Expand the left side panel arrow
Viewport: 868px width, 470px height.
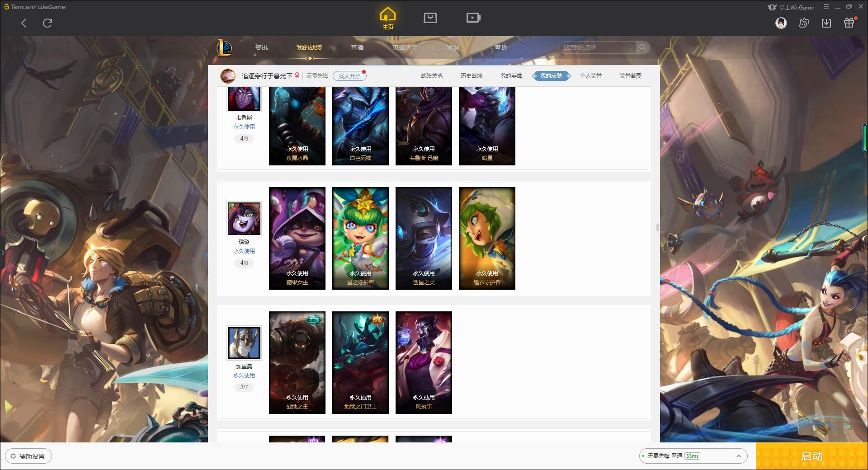[x=3, y=252]
